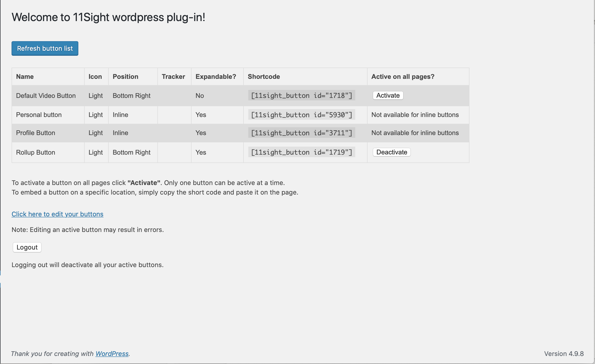This screenshot has width=595, height=364.
Task: Click the Version 4.9.8 footer text
Action: click(x=564, y=354)
